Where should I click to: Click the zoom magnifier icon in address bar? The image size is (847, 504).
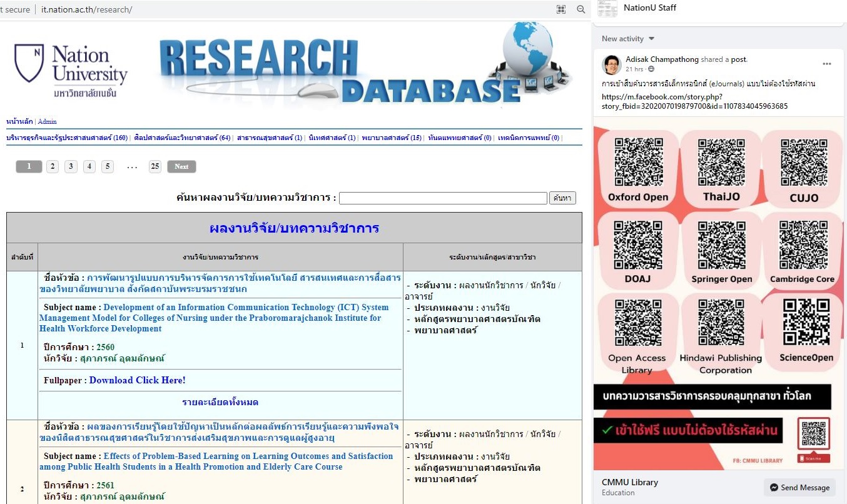[581, 9]
